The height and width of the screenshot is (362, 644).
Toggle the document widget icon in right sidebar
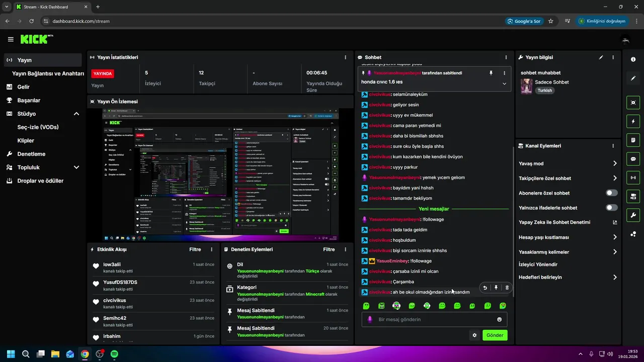(x=633, y=140)
